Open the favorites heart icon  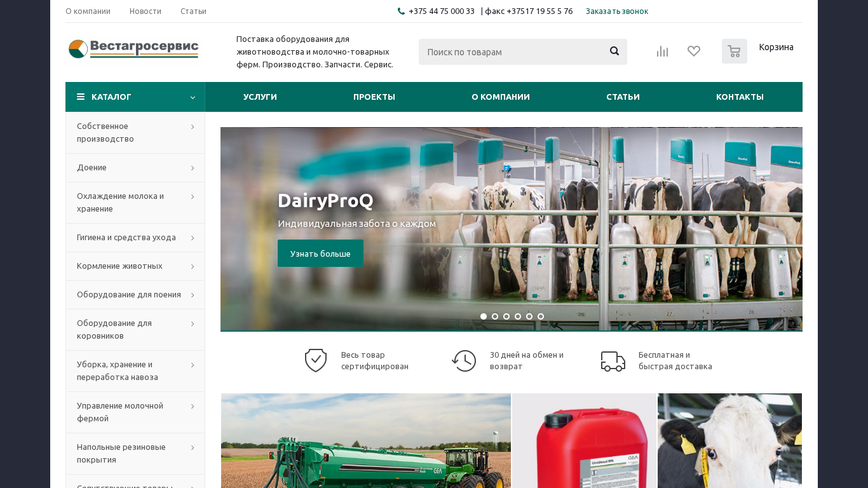coord(694,51)
